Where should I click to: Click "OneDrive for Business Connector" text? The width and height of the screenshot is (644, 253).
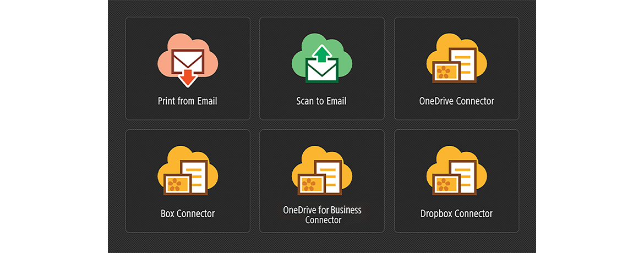pyautogui.click(x=323, y=215)
